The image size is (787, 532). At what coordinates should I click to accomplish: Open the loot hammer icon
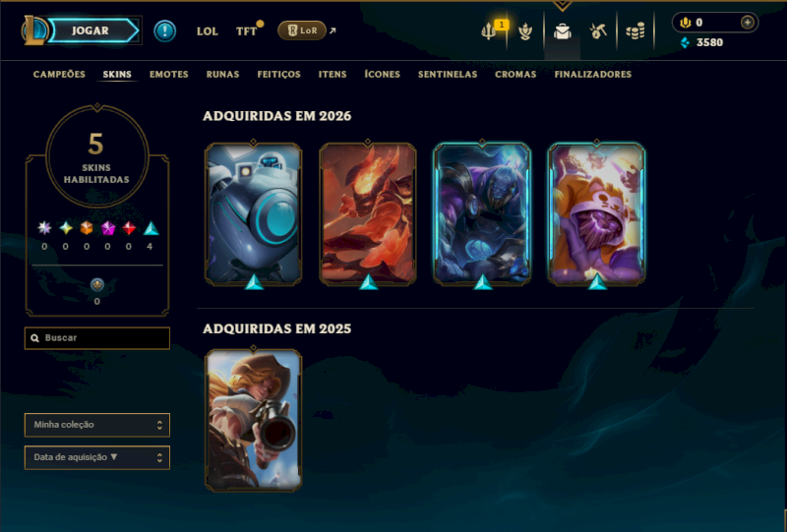(x=598, y=31)
